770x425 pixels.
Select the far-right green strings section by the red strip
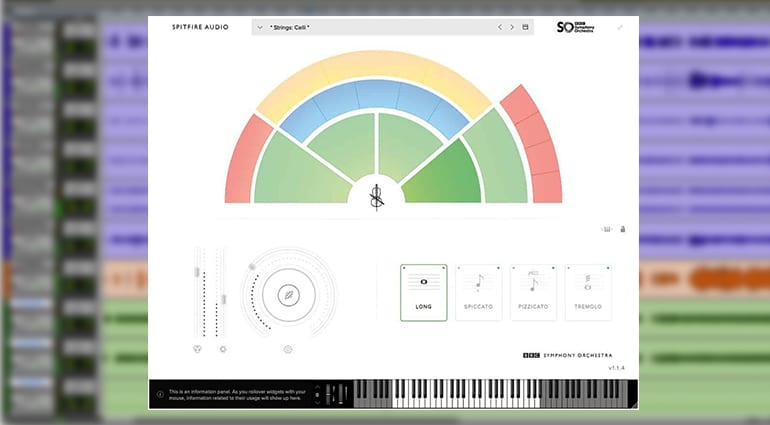(501, 157)
